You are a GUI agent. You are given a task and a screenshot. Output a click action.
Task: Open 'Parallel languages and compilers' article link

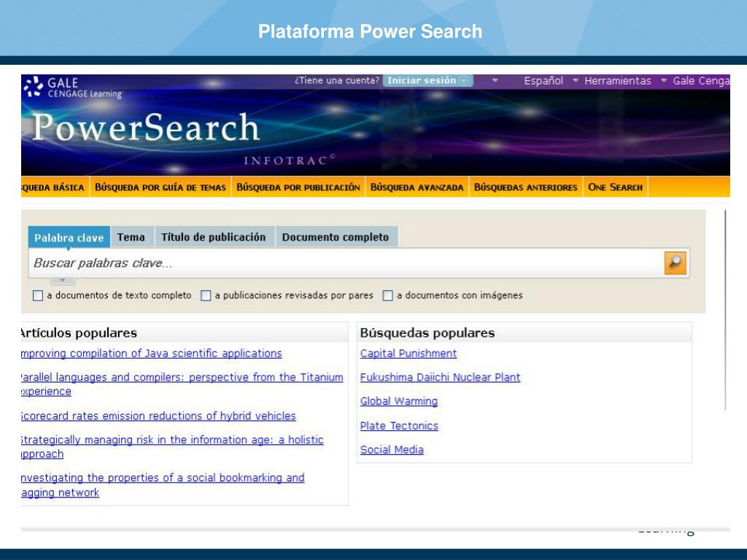(182, 384)
